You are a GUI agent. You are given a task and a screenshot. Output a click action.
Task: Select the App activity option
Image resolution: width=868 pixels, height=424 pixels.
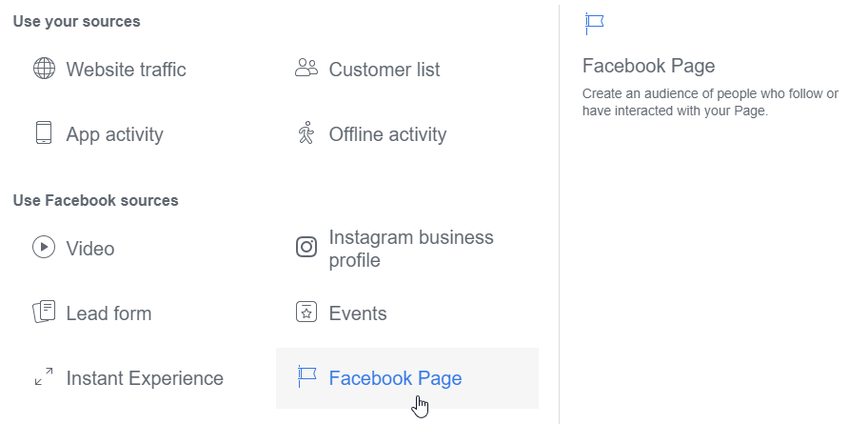114,134
